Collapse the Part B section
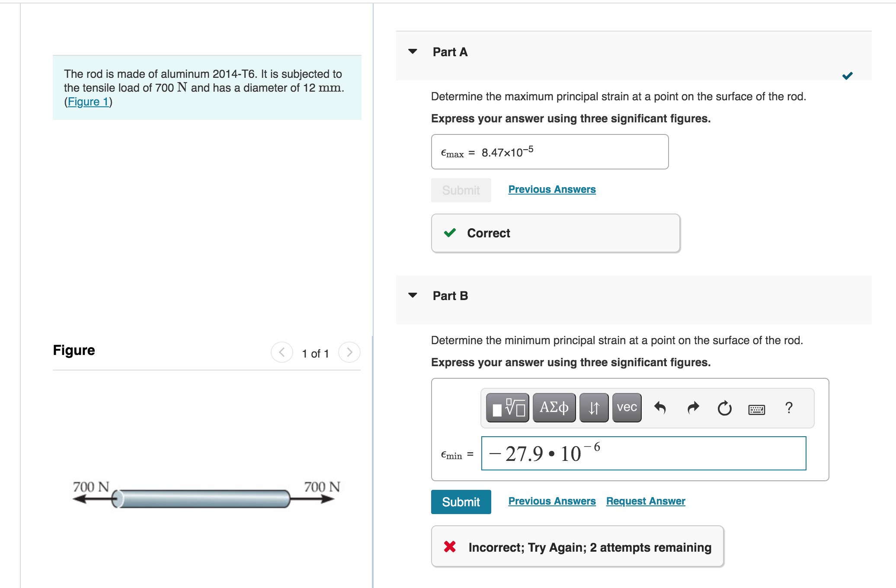896x588 pixels. pos(413,295)
